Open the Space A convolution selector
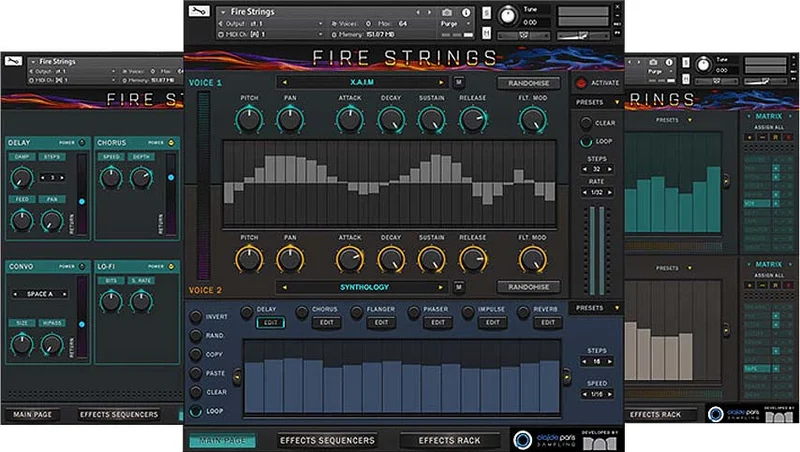This screenshot has height=452, width=800. tap(40, 294)
